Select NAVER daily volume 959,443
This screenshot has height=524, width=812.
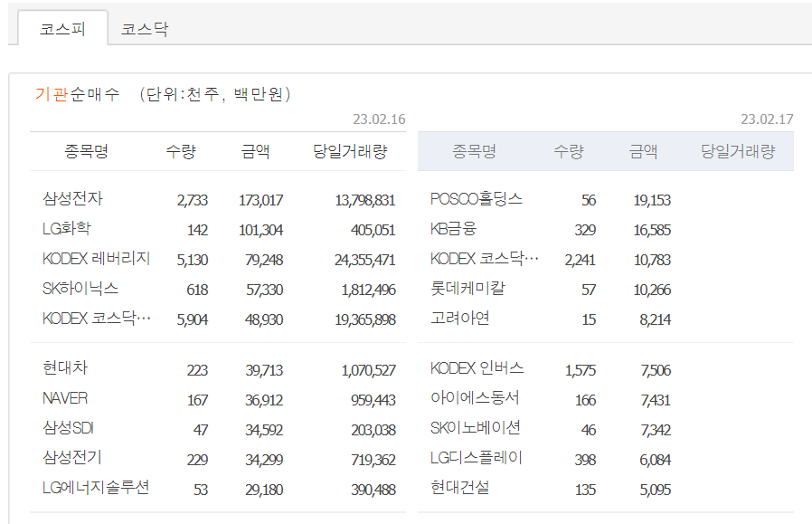pos(373,400)
